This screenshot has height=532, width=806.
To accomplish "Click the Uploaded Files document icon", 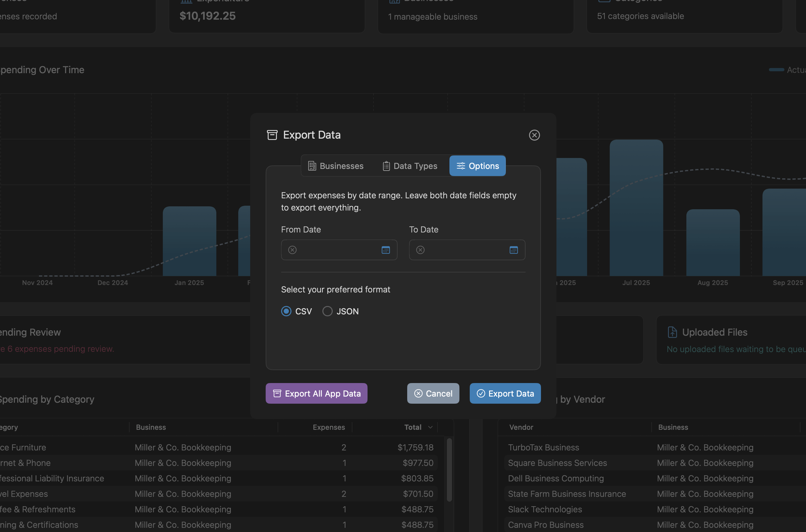I will click(672, 332).
